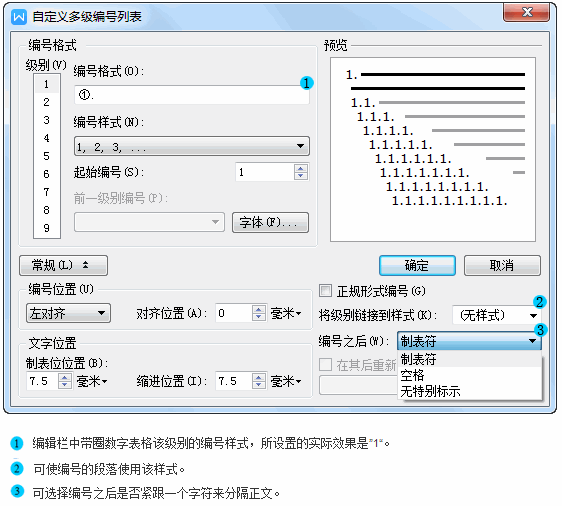The height and width of the screenshot is (506, 562).
Task: Increase tab stop position spinner
Action: click(65, 377)
